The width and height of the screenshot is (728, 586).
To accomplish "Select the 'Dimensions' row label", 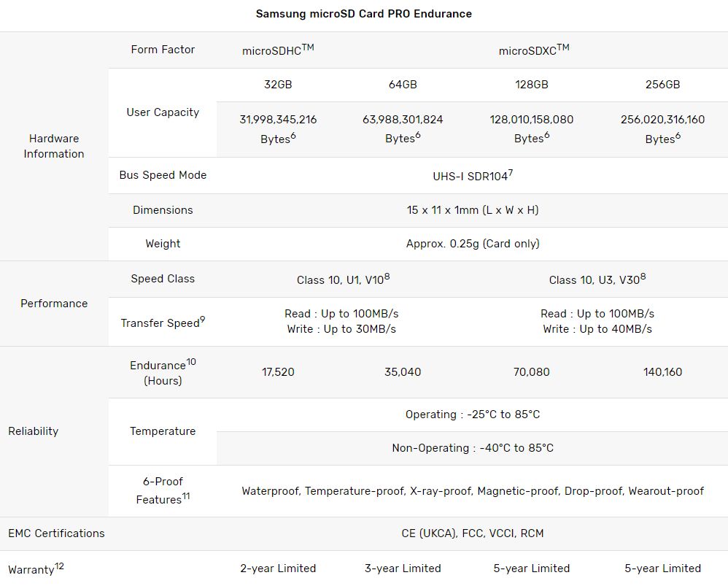I will [x=163, y=210].
